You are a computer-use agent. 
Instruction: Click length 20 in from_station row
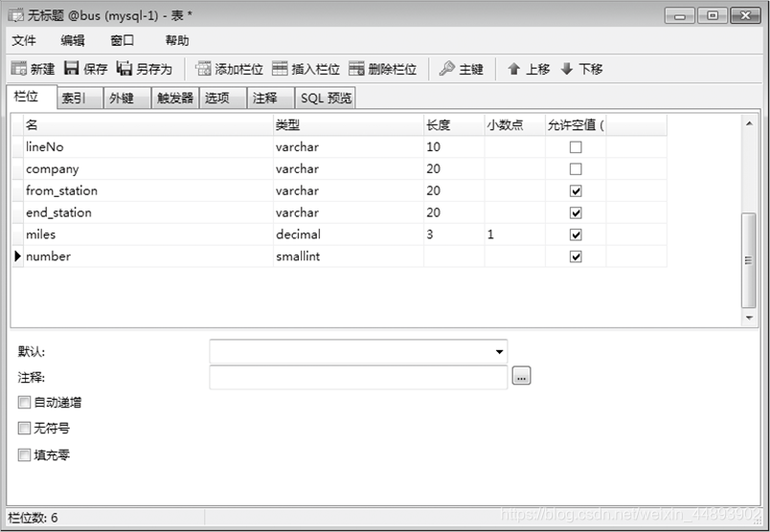pos(454,191)
